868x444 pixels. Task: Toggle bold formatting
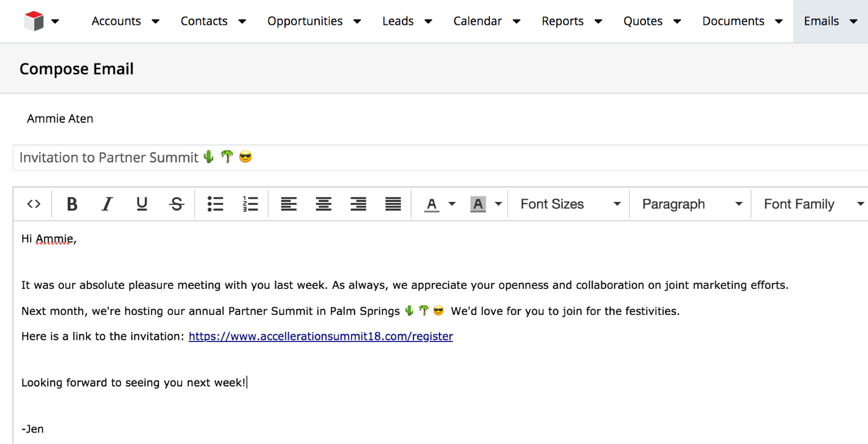point(72,204)
